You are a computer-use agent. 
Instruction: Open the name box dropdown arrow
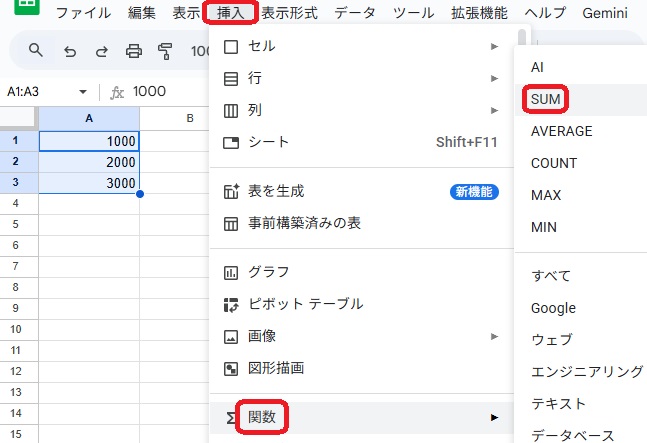(x=83, y=92)
